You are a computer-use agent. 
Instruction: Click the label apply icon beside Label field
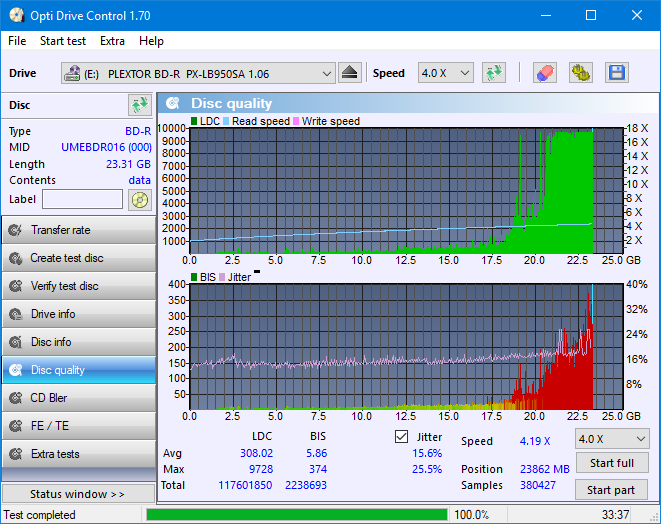point(139,199)
